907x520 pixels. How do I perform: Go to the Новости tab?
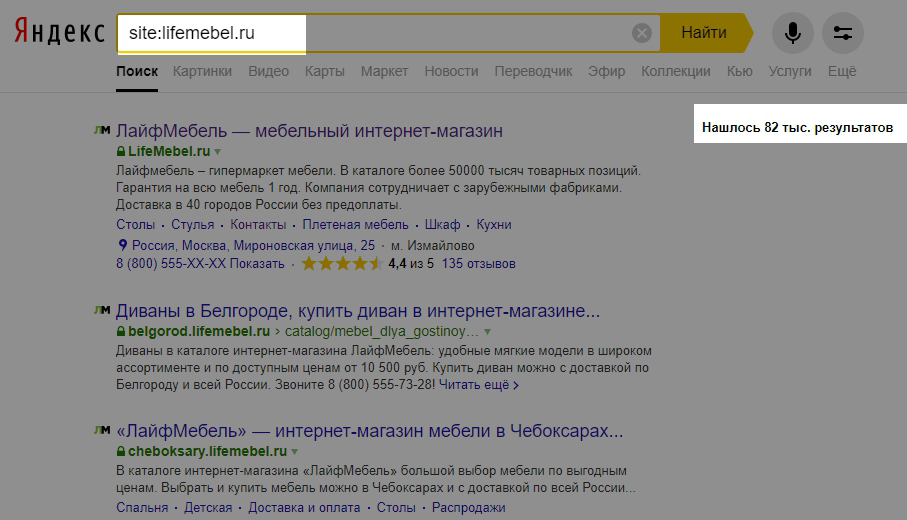pos(451,71)
